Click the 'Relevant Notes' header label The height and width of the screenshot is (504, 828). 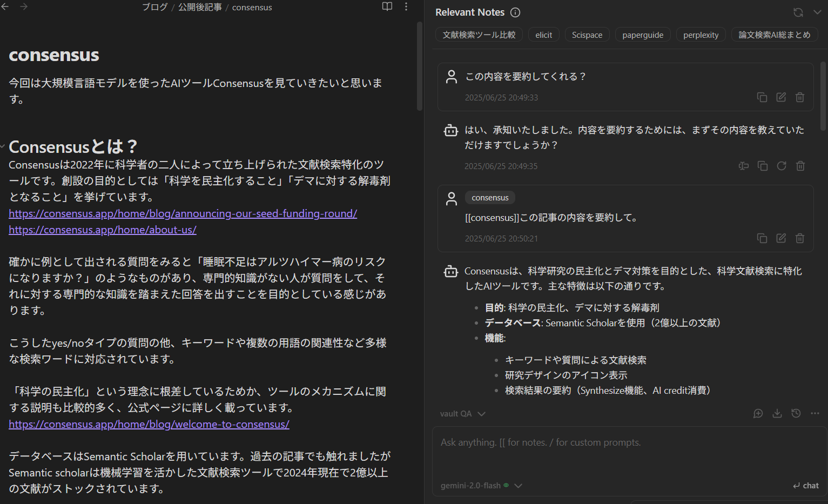coord(470,12)
